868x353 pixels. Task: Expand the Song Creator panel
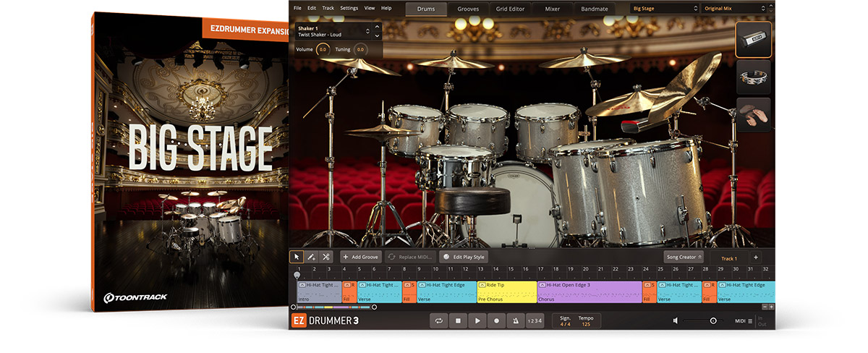click(684, 257)
